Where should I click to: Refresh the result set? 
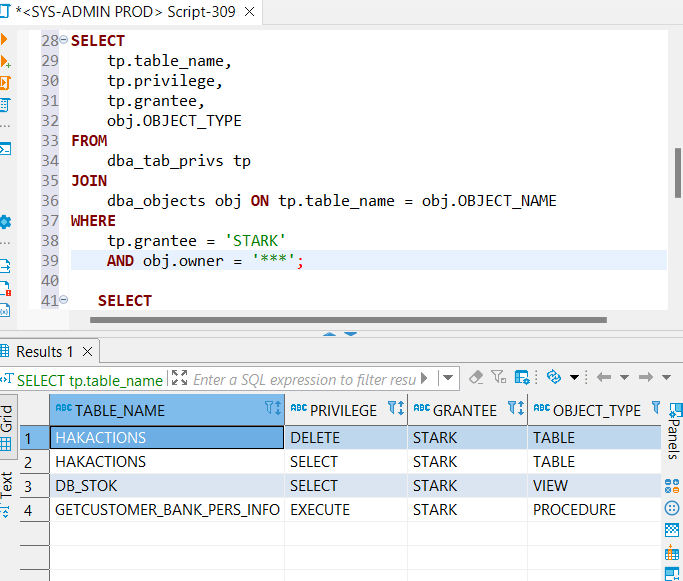click(553, 378)
